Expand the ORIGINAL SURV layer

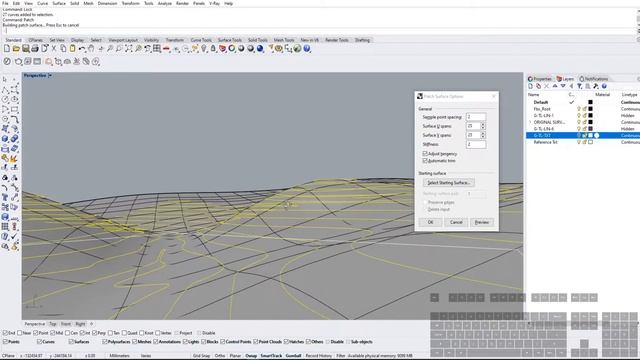click(x=530, y=122)
